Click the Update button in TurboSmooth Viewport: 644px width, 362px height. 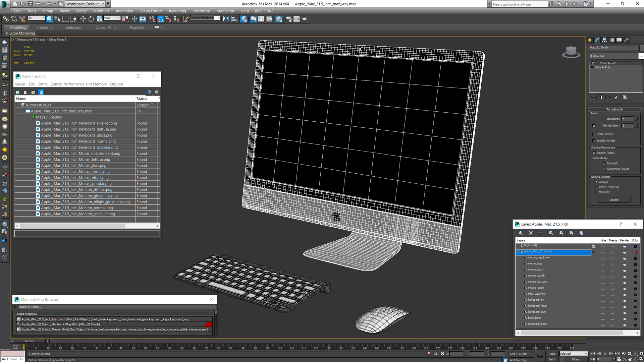pyautogui.click(x=614, y=200)
